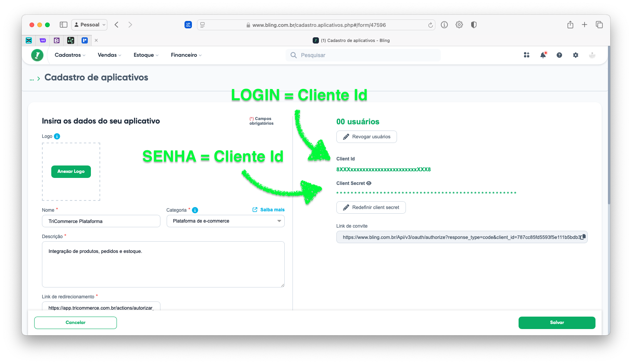Viewport: 632px width, 364px height.
Task: Click the Categoria info icon
Action: (195, 210)
